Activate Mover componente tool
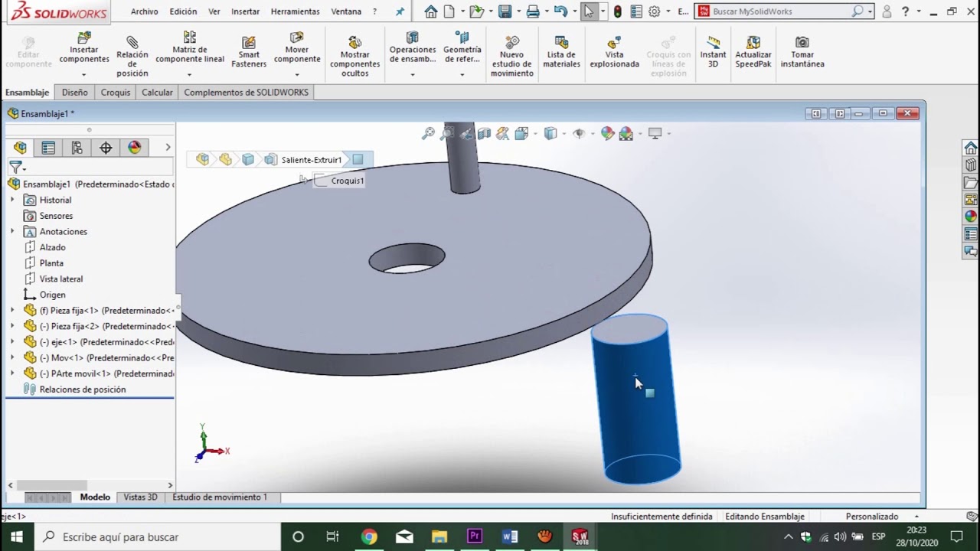980x551 pixels. click(297, 48)
